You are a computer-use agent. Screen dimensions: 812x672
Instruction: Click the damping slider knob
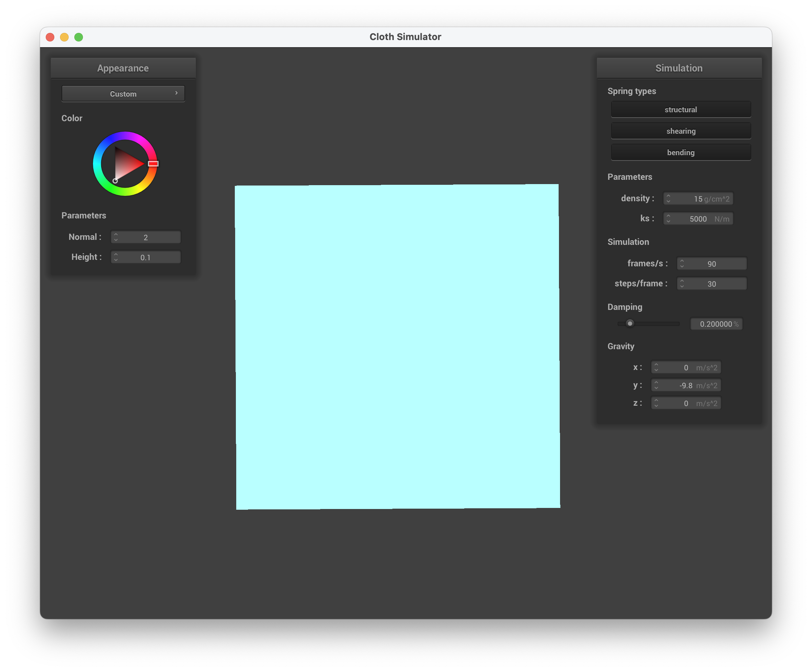click(x=630, y=323)
